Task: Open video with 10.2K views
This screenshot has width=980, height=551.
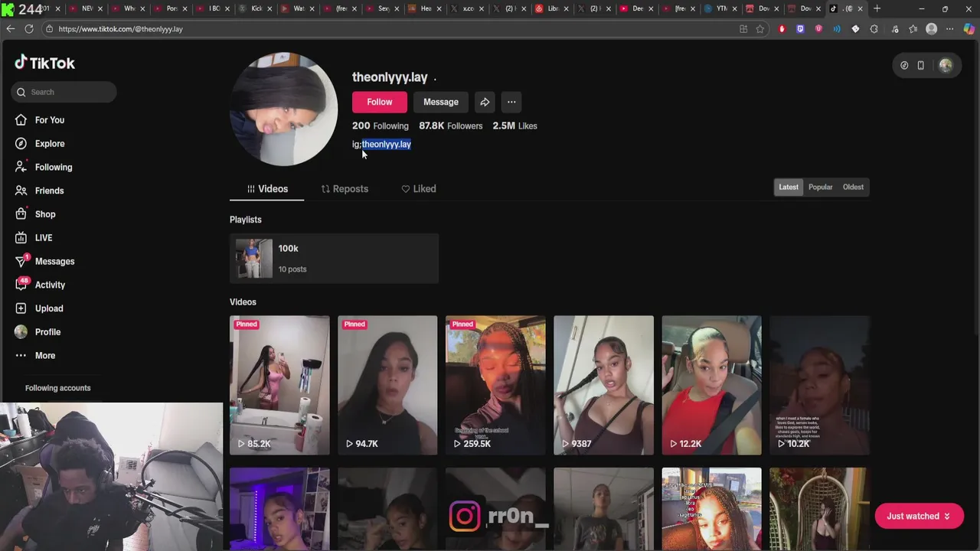Action: pyautogui.click(x=819, y=385)
